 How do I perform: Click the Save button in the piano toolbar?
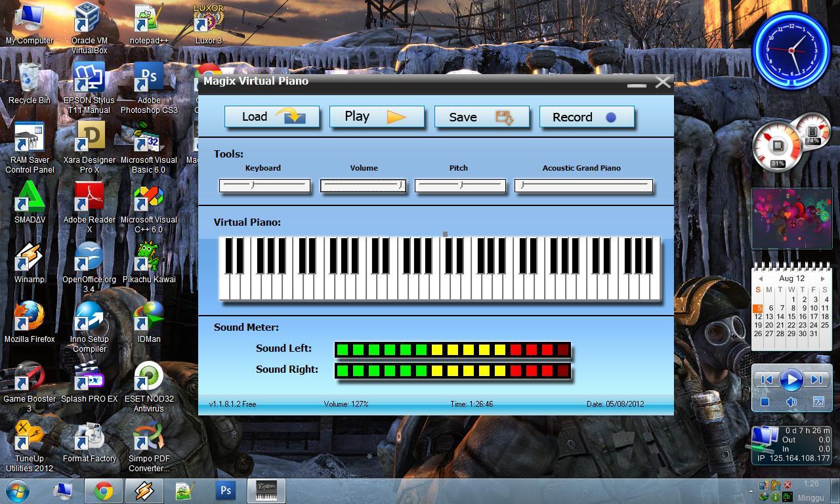click(482, 117)
